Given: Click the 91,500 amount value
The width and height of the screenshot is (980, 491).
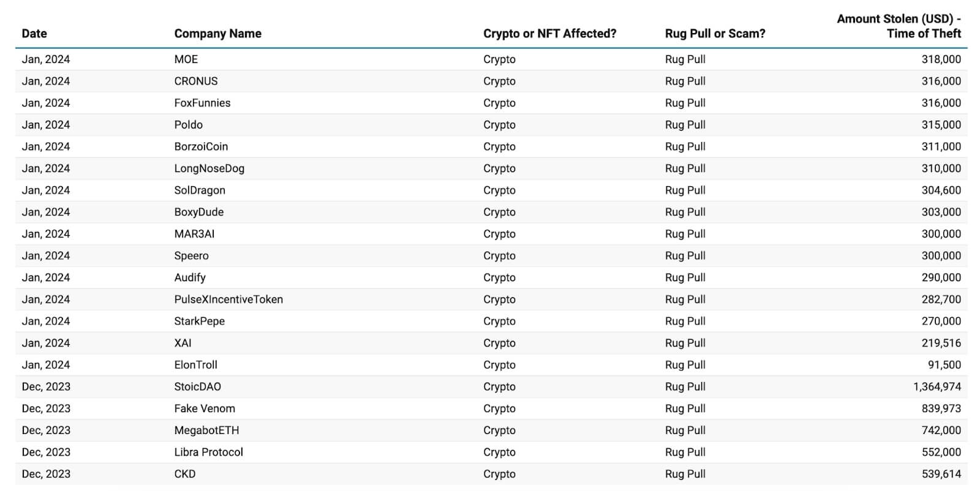Looking at the screenshot, I should point(944,365).
